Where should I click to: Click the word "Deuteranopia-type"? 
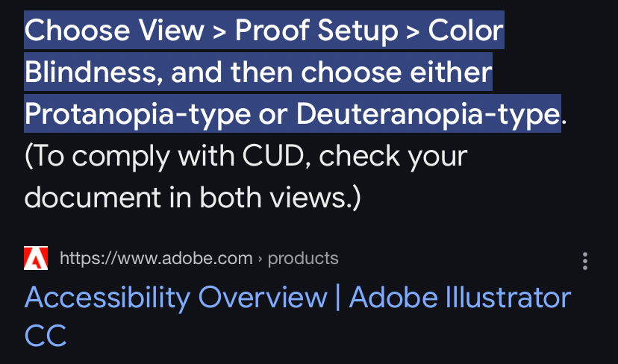point(428,114)
